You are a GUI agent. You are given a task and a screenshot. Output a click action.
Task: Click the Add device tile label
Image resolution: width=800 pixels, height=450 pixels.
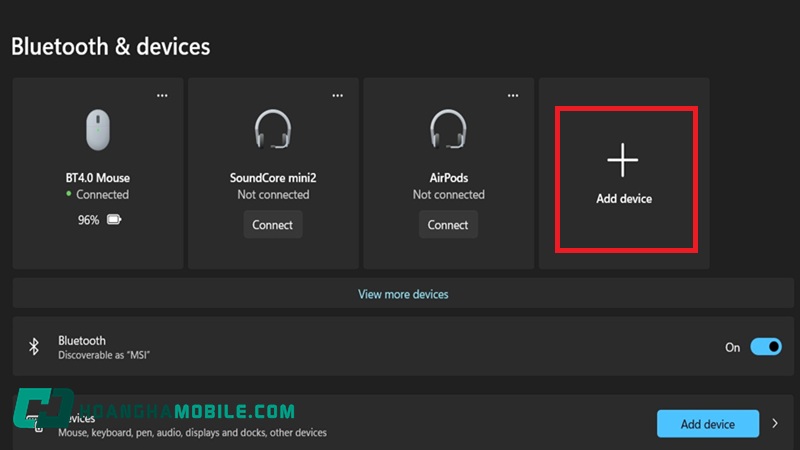tap(624, 199)
